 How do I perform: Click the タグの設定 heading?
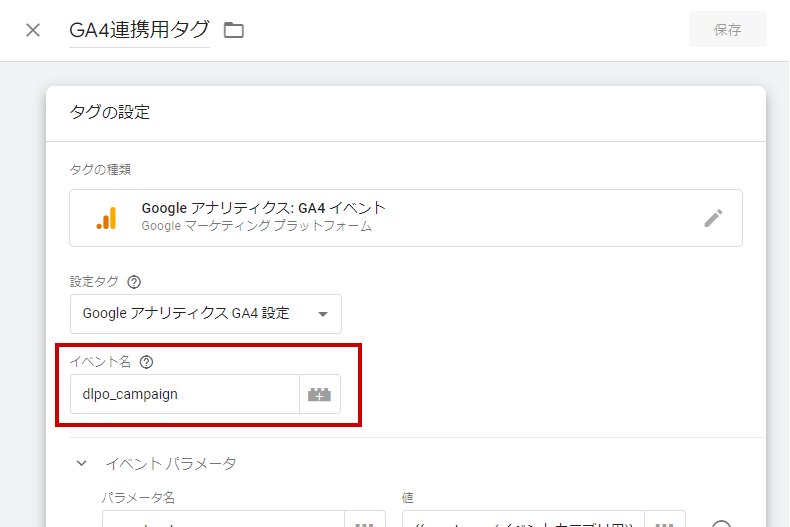[x=109, y=112]
